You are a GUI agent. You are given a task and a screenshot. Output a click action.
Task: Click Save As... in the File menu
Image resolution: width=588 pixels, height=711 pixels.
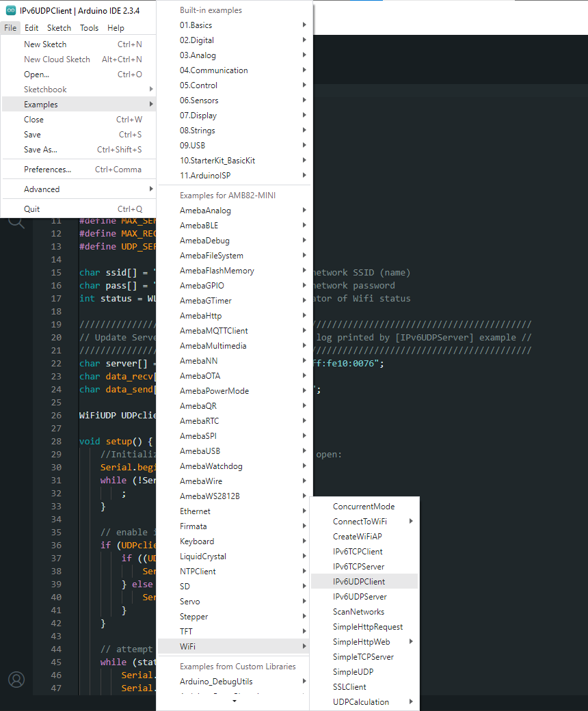tap(40, 150)
